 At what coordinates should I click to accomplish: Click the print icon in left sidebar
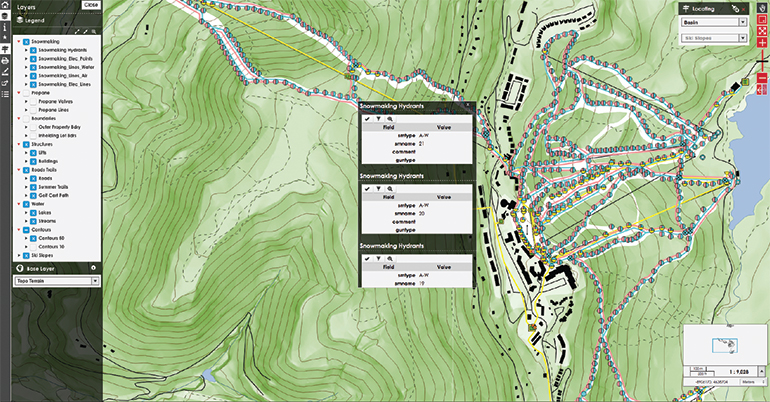coord(5,60)
